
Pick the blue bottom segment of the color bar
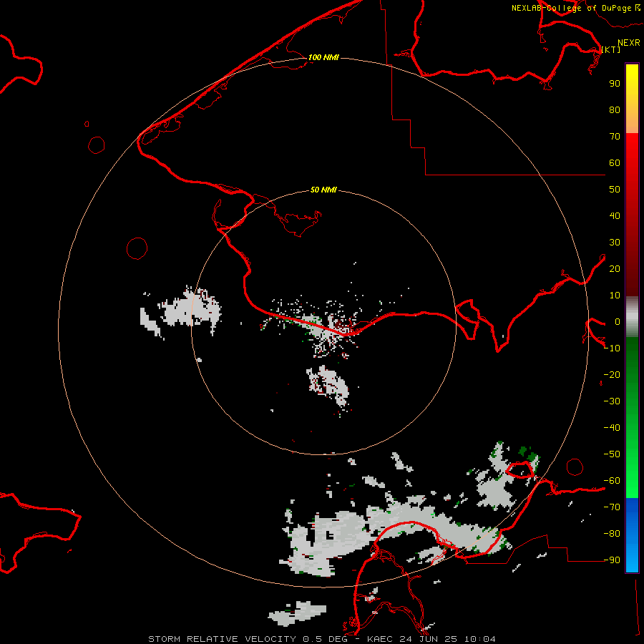tap(632, 535)
